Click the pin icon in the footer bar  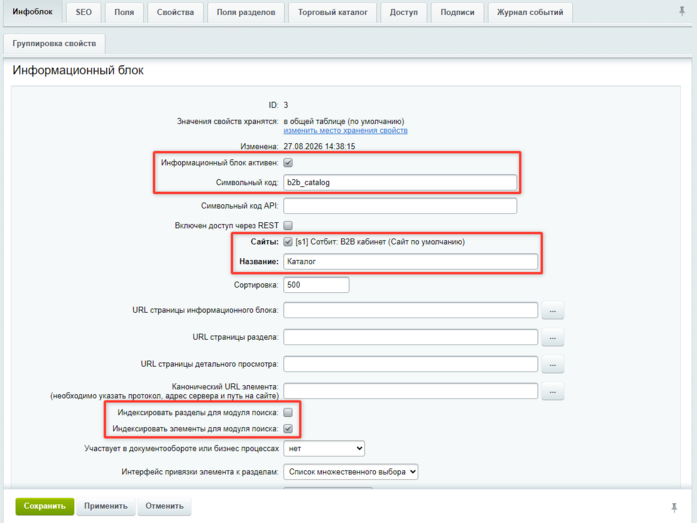click(x=674, y=507)
